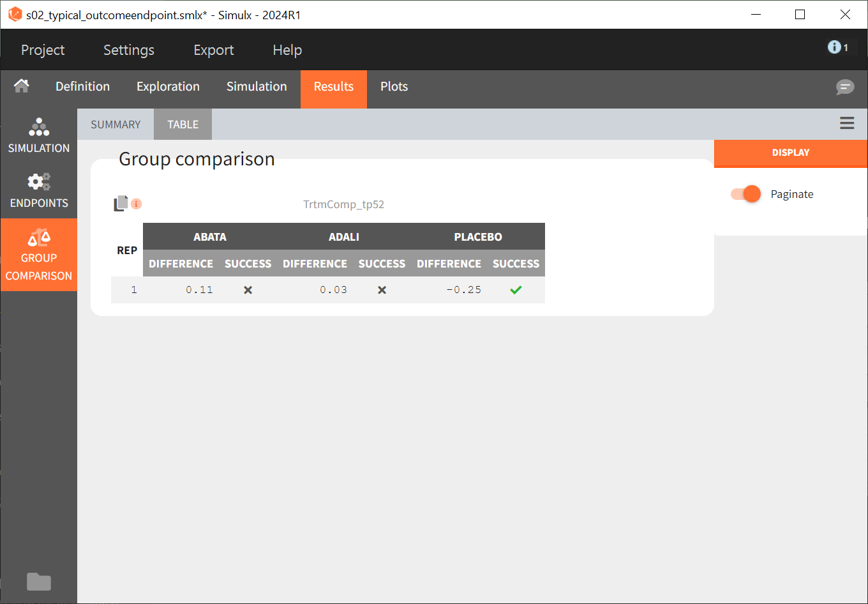
Task: Open the Endpoints sidebar section
Action: 39,191
